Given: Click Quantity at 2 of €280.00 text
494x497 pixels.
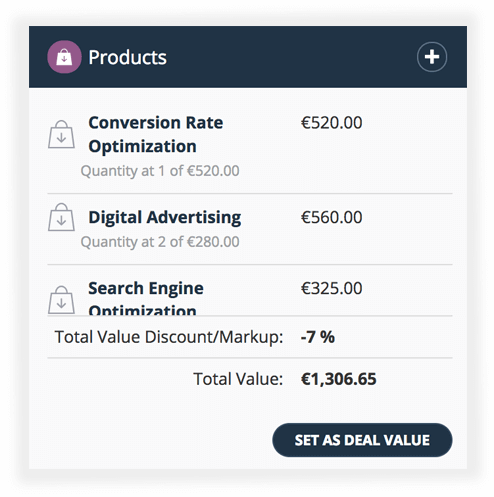Looking at the screenshot, I should [x=160, y=242].
